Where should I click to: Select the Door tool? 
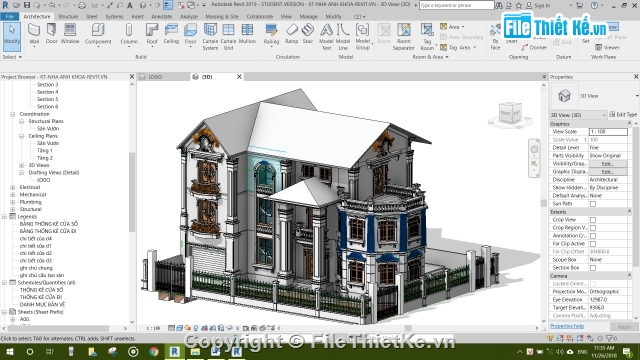pos(51,34)
